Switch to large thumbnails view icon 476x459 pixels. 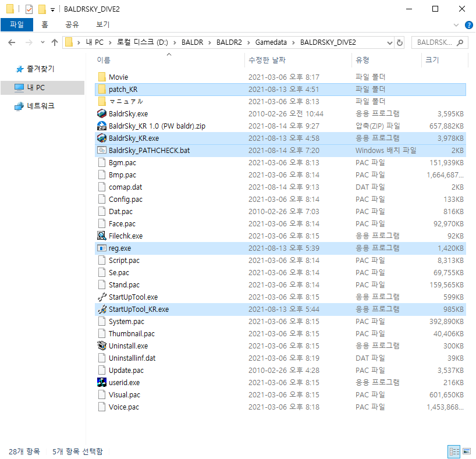click(x=467, y=451)
